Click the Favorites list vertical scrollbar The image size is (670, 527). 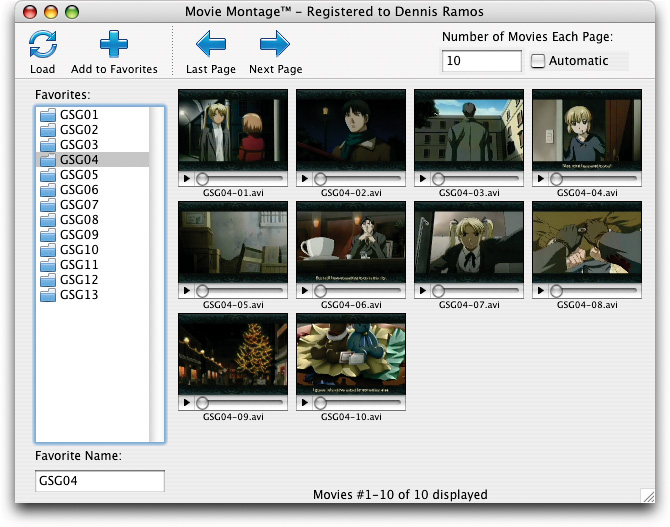click(156, 274)
